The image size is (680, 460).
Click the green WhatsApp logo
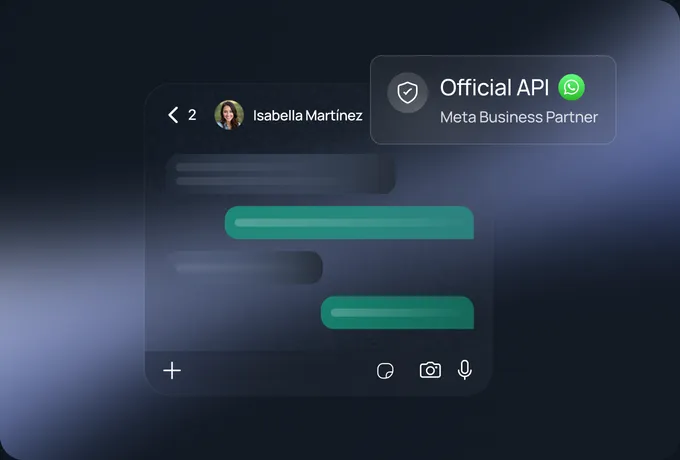click(571, 87)
